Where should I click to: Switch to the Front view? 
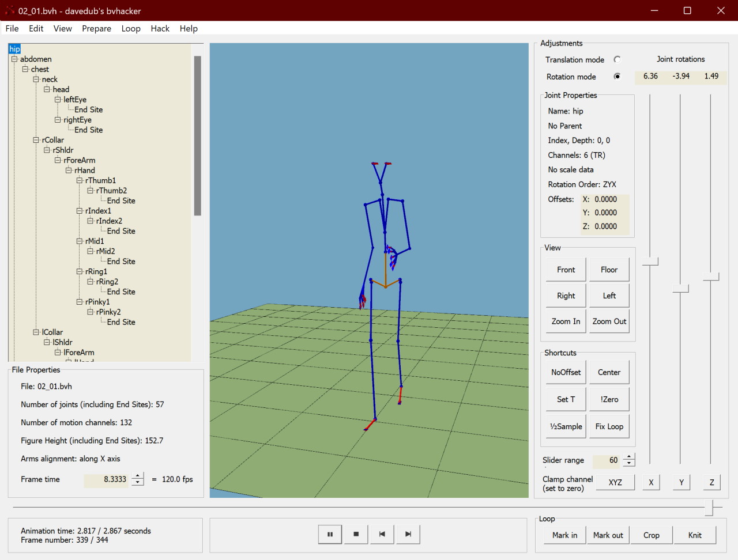click(x=566, y=270)
